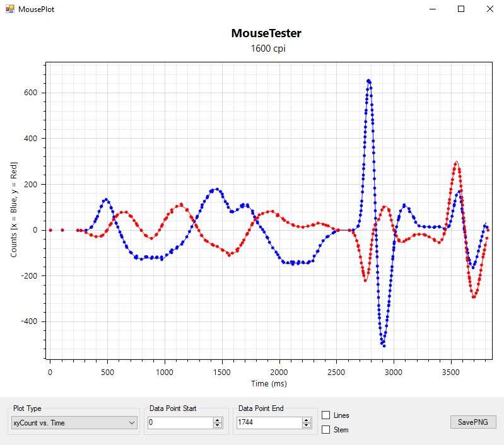Decrease Data Point Start with down arrow
This screenshot has height=445, width=504.
click(218, 426)
